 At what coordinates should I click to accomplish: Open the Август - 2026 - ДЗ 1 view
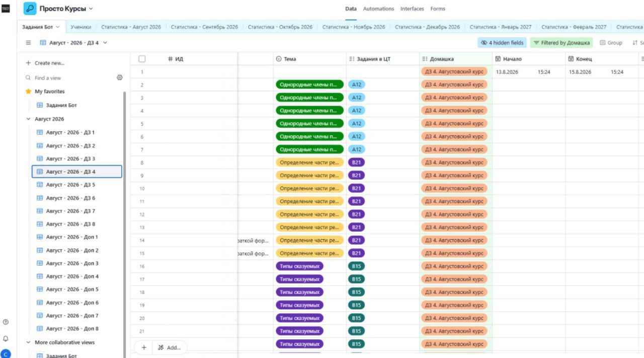click(76, 132)
